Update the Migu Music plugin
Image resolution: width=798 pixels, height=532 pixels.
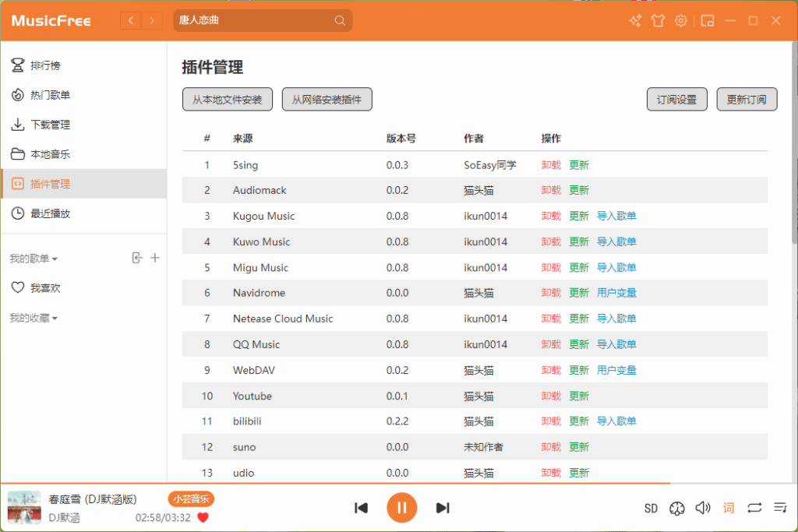[579, 267]
